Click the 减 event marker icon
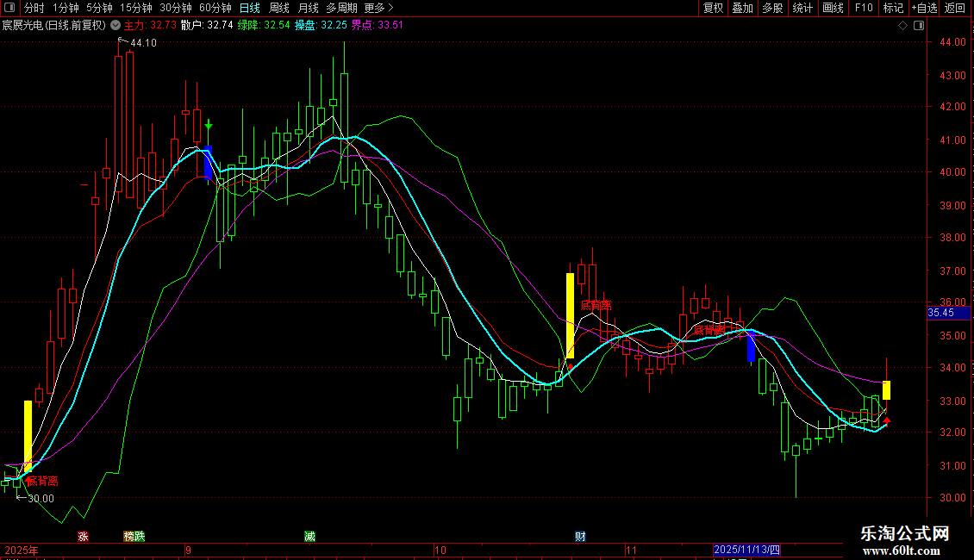 309,537
